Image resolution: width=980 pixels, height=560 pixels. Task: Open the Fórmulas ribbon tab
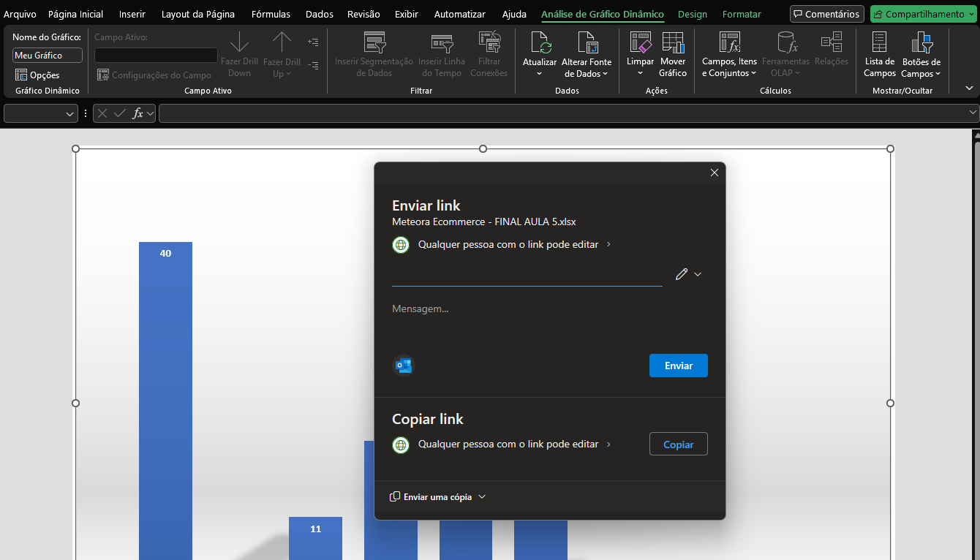click(x=271, y=14)
